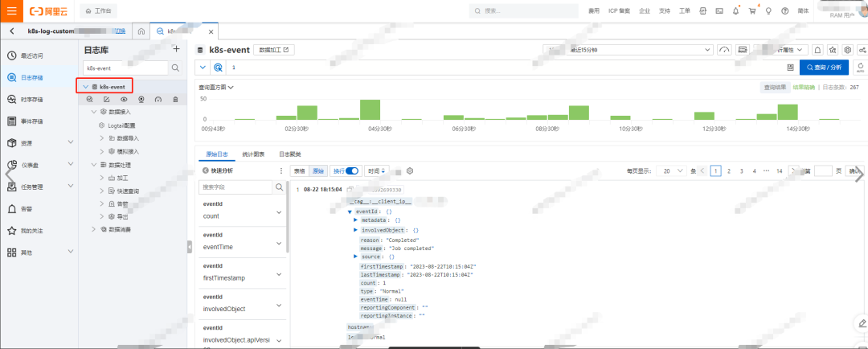Save query with the star icon
Screen dimensions: 868x349
pyautogui.click(x=833, y=50)
